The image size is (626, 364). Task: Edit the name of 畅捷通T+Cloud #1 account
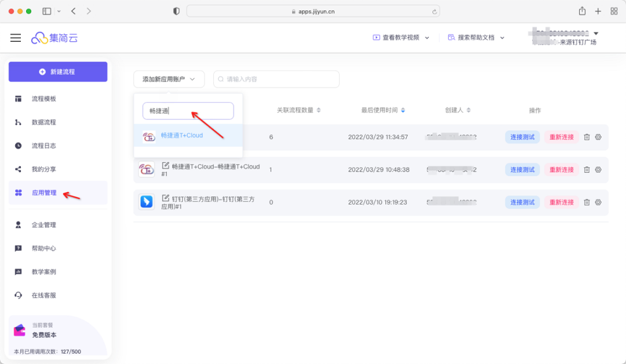pos(165,165)
